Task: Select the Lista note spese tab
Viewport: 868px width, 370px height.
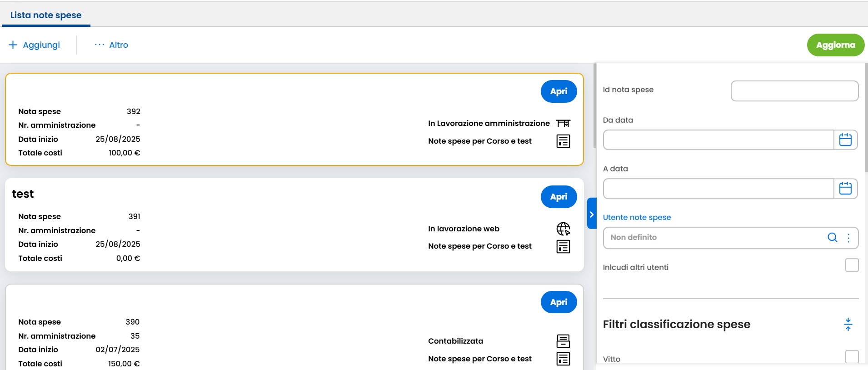Action: click(x=46, y=15)
